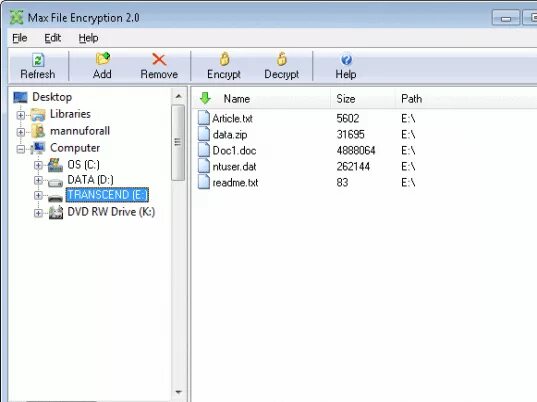This screenshot has height=402, width=537.
Task: Select DVD RW Drive (K:) label
Action: [111, 212]
